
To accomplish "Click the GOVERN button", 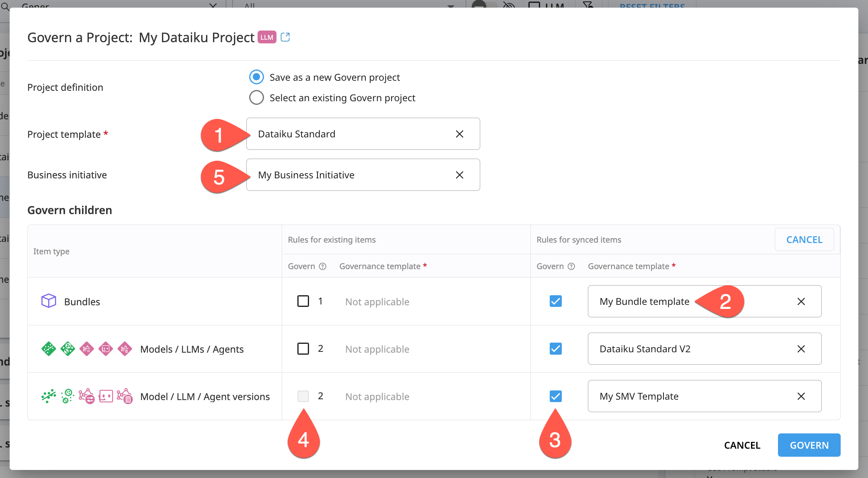I will tap(809, 445).
